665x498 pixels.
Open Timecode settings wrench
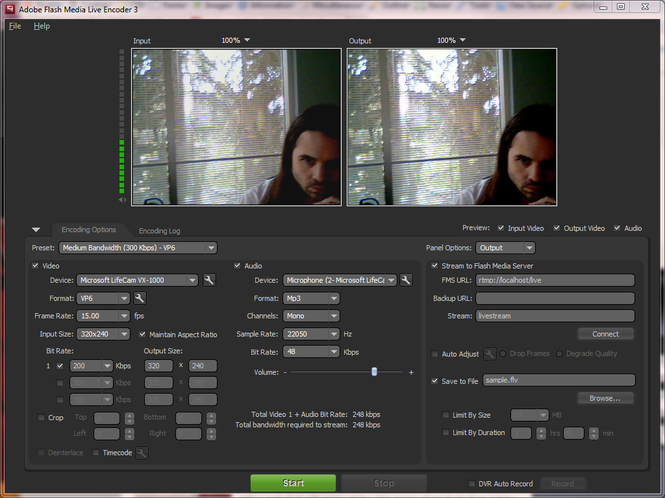click(x=142, y=453)
